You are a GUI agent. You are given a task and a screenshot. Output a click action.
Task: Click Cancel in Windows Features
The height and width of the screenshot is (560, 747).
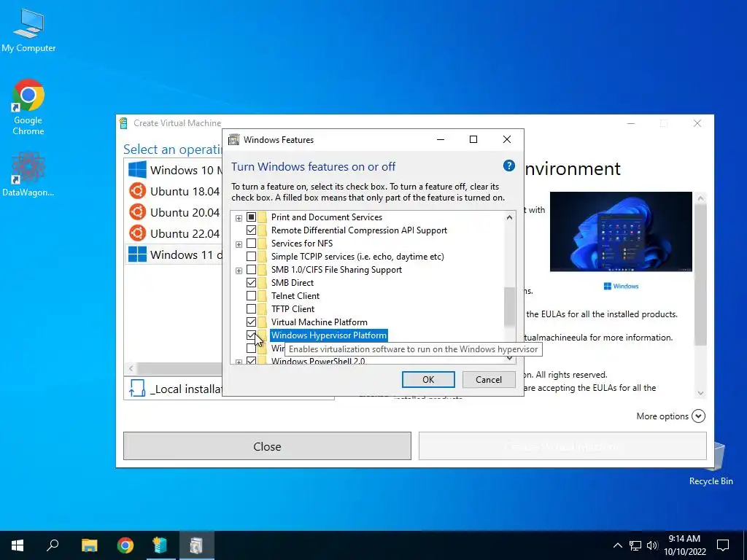(x=489, y=379)
